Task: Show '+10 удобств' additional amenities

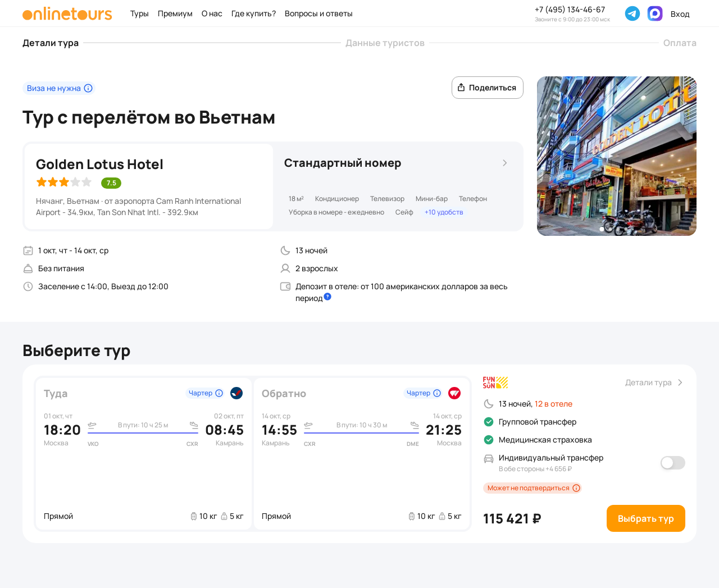Action: click(x=444, y=212)
